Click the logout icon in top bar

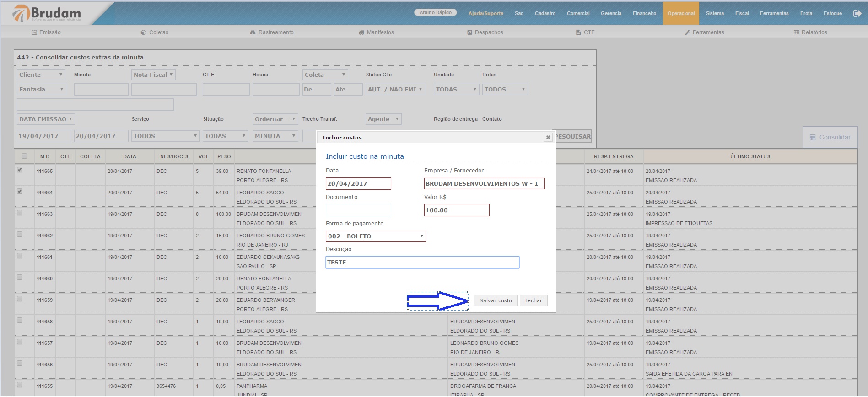tap(857, 13)
